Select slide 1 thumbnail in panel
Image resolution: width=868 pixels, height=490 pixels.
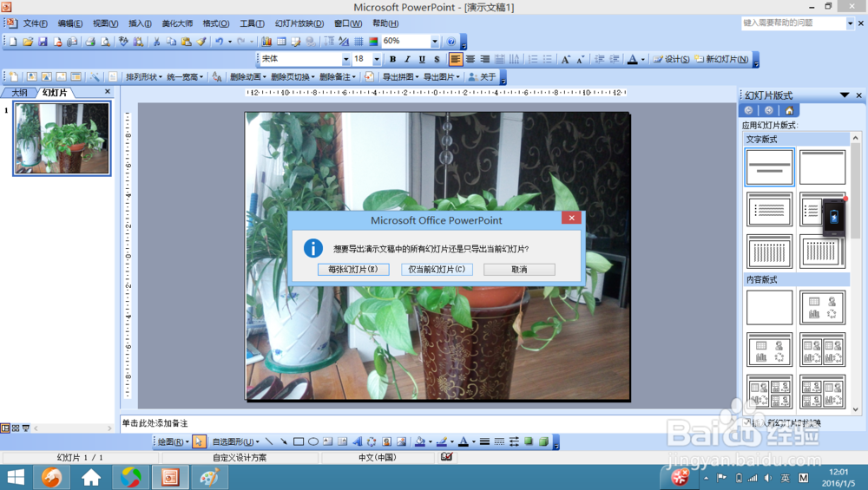[62, 138]
